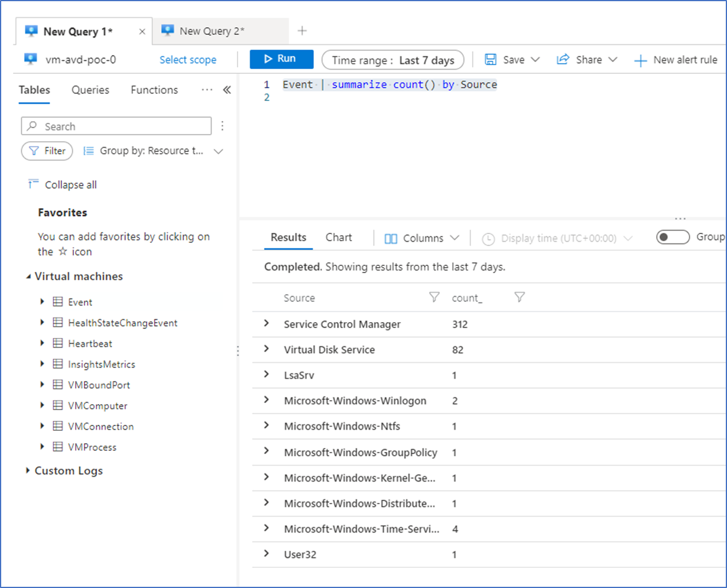Viewport: 727px width, 588px height.
Task: Expand the Virtual Disk Service result row
Action: (267, 349)
